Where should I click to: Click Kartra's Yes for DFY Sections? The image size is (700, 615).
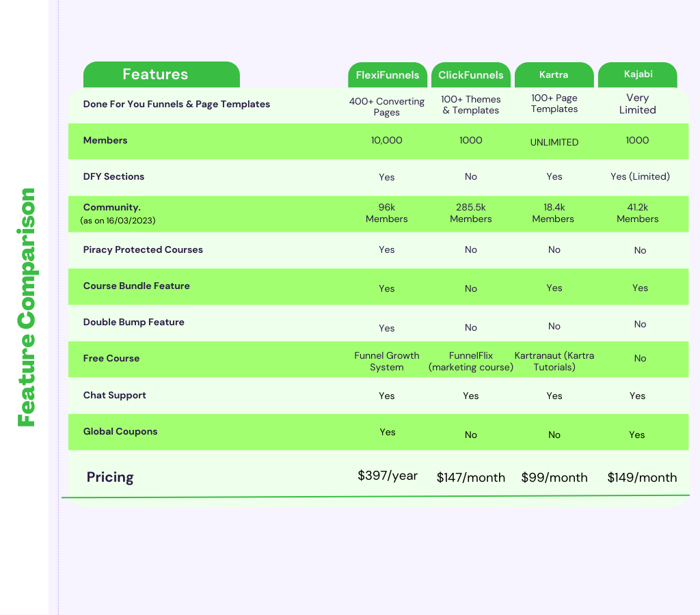(554, 176)
